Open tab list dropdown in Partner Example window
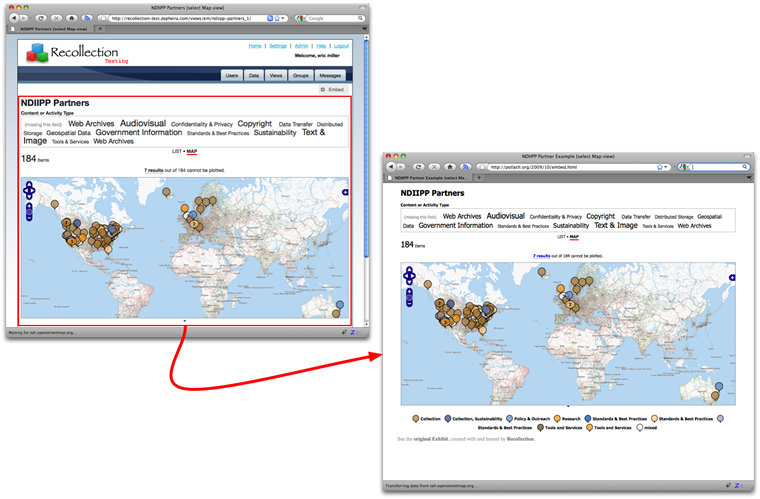The width and height of the screenshot is (760, 499). tap(750, 177)
